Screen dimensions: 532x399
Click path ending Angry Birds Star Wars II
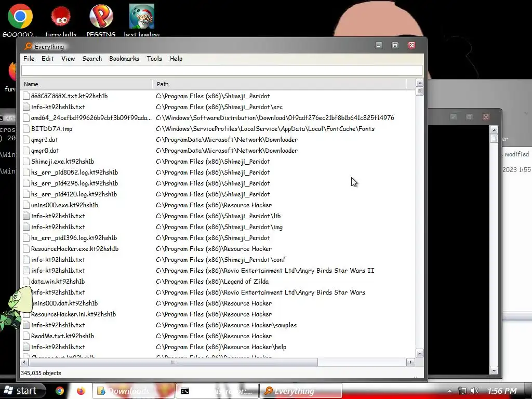[x=265, y=270]
